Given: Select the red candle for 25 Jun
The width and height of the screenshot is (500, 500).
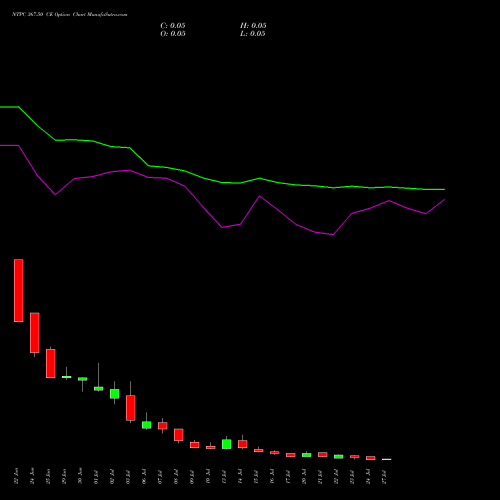Looking at the screenshot, I should [x=51, y=363].
